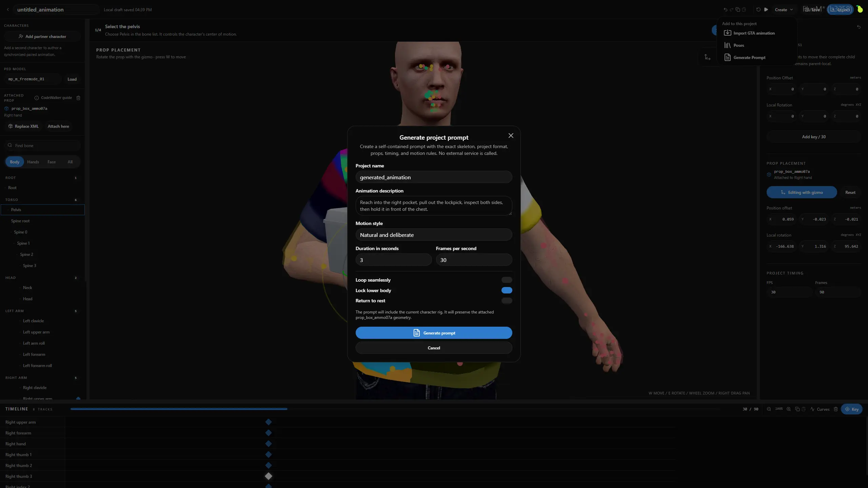This screenshot has height=488, width=868.
Task: Click Attach here button
Action: (58, 126)
